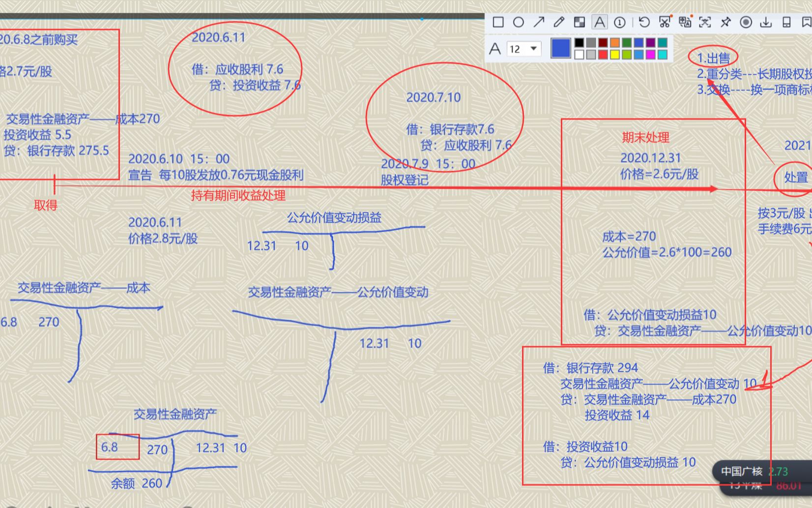Viewport: 812px width, 508px height.
Task: Pick the purple color swatch
Action: [650, 43]
